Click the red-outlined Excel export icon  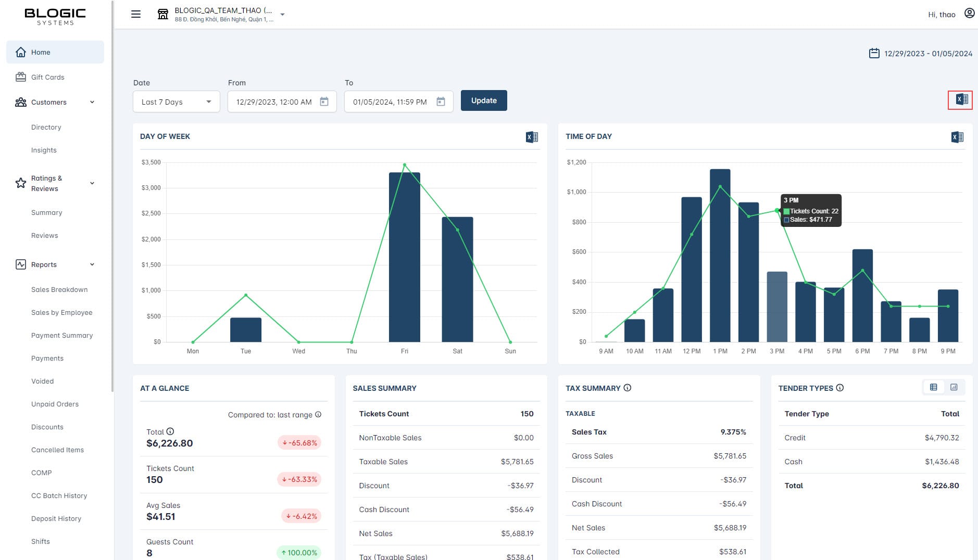(961, 100)
